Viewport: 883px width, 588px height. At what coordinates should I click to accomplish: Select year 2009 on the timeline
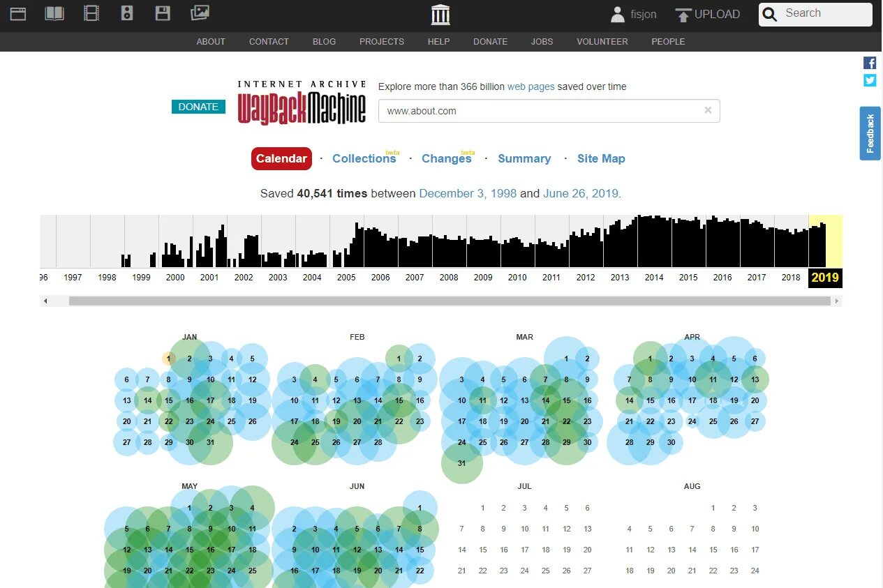coord(483,278)
